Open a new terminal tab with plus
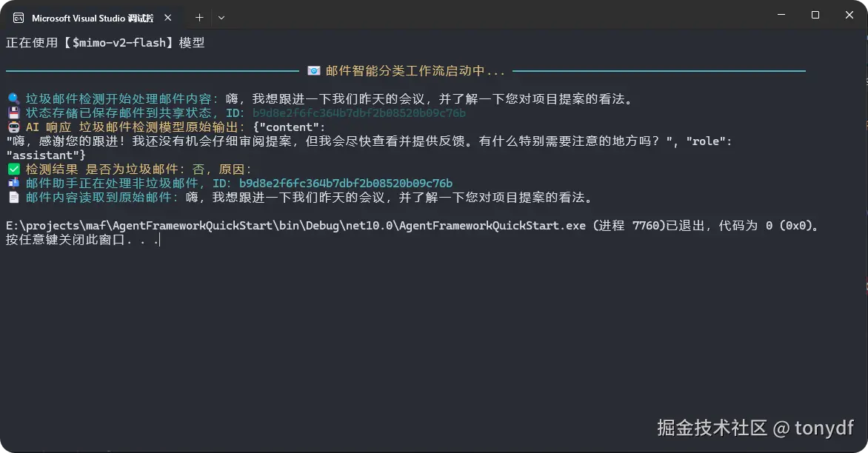The image size is (868, 453). (x=199, y=18)
